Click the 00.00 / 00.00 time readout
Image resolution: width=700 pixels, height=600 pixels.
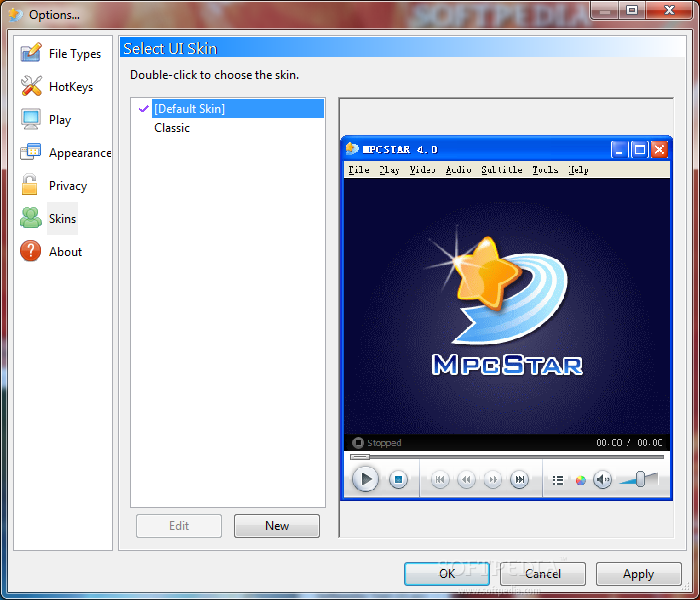point(629,442)
